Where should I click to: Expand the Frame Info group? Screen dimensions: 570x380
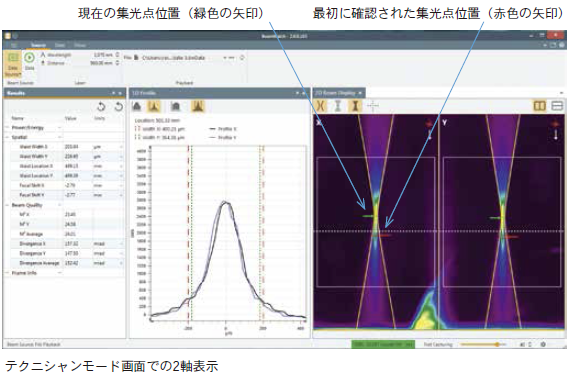click(7, 273)
